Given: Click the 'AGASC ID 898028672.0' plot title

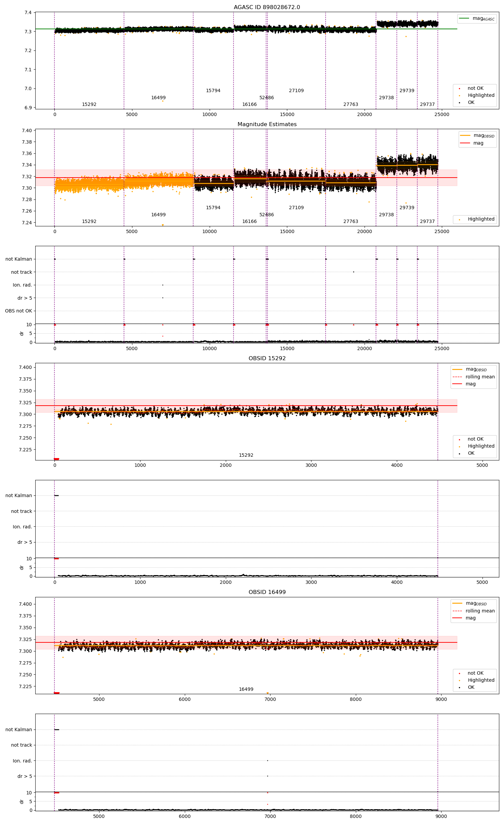Looking at the screenshot, I should [267, 7].
